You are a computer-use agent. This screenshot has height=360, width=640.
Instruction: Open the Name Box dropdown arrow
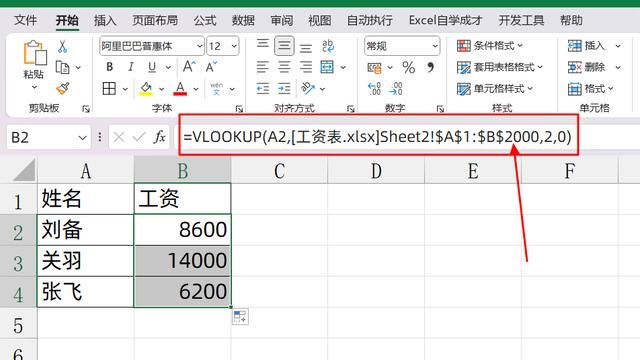pos(82,138)
